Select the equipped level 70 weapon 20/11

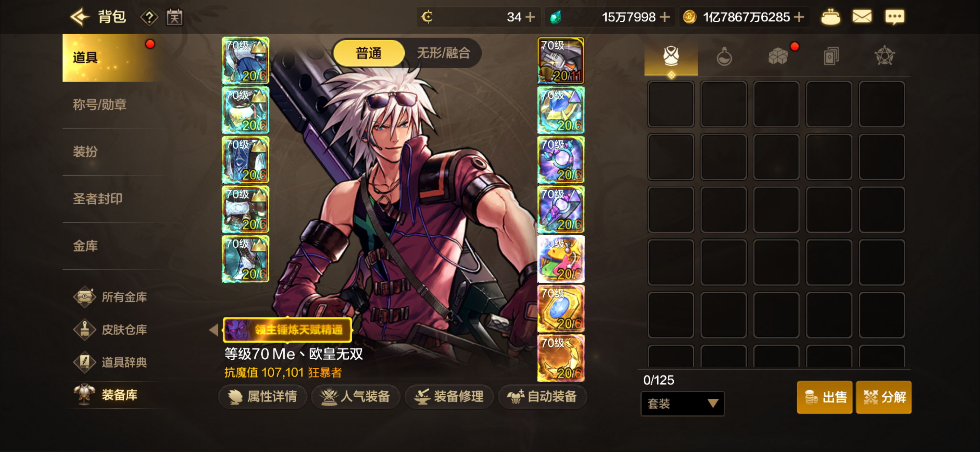(560, 61)
